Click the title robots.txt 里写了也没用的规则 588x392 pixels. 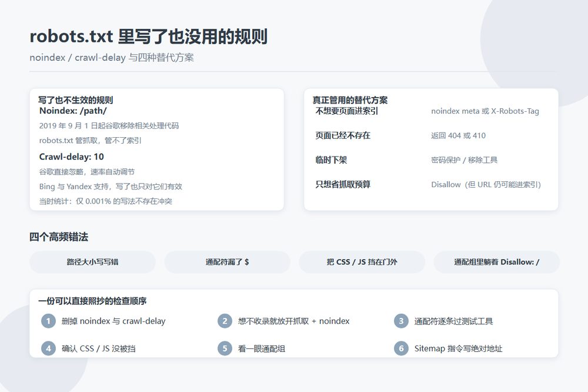[x=149, y=36]
